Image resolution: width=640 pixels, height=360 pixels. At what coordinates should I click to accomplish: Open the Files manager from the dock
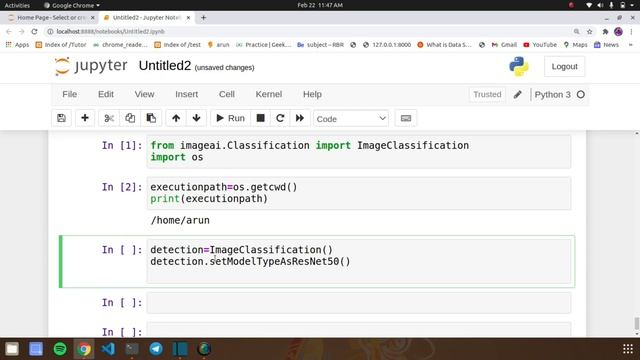pyautogui.click(x=12, y=349)
